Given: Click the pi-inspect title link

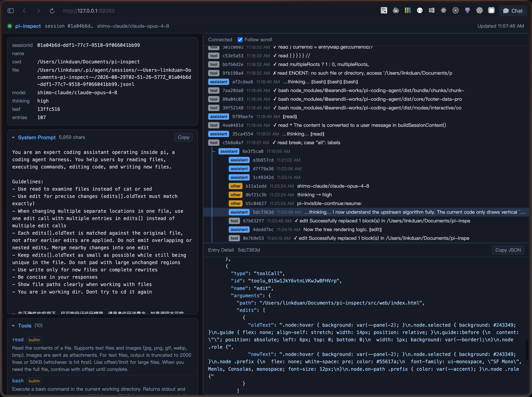Looking at the screenshot, I should (28, 26).
